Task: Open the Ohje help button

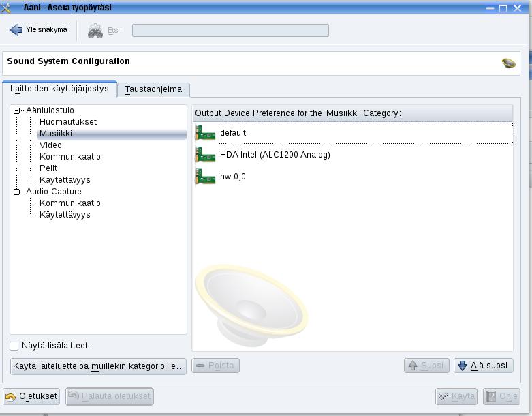Action: tap(501, 396)
